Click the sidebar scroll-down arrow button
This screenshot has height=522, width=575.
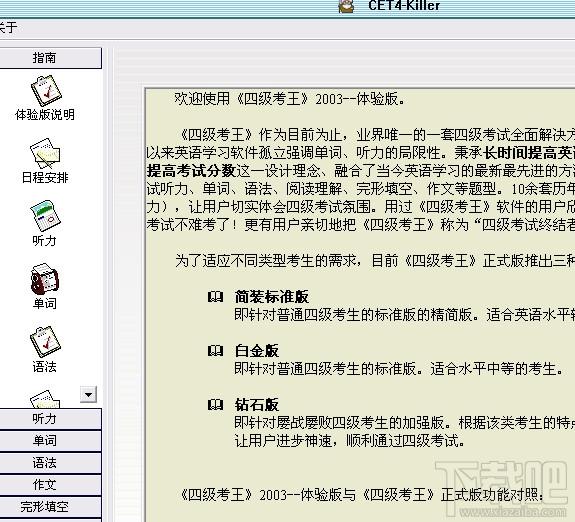(88, 395)
